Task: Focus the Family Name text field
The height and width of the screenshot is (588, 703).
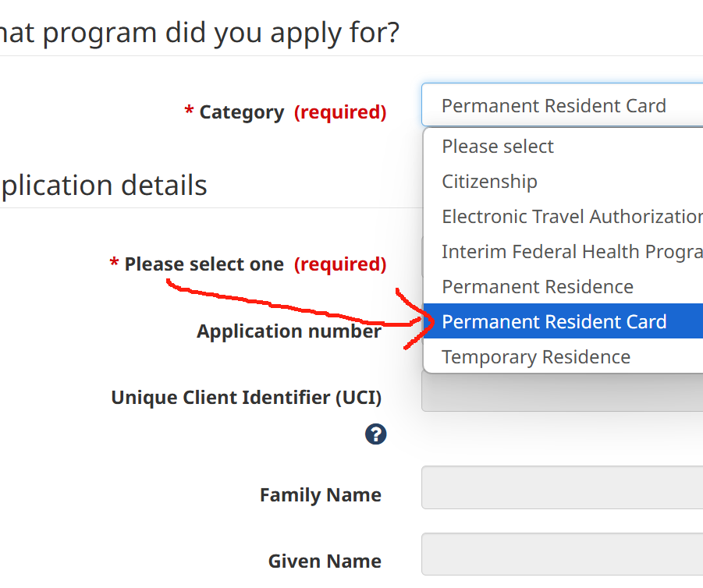Action: click(562, 487)
